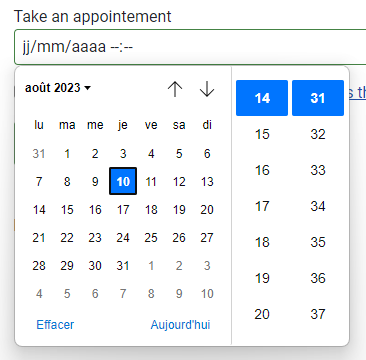Screen dimensions: 366x360
Task: Choose hour 14 in time column
Action: (262, 98)
